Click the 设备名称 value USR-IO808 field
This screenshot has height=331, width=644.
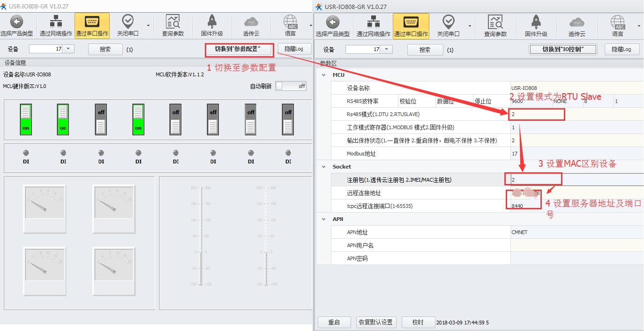577,88
